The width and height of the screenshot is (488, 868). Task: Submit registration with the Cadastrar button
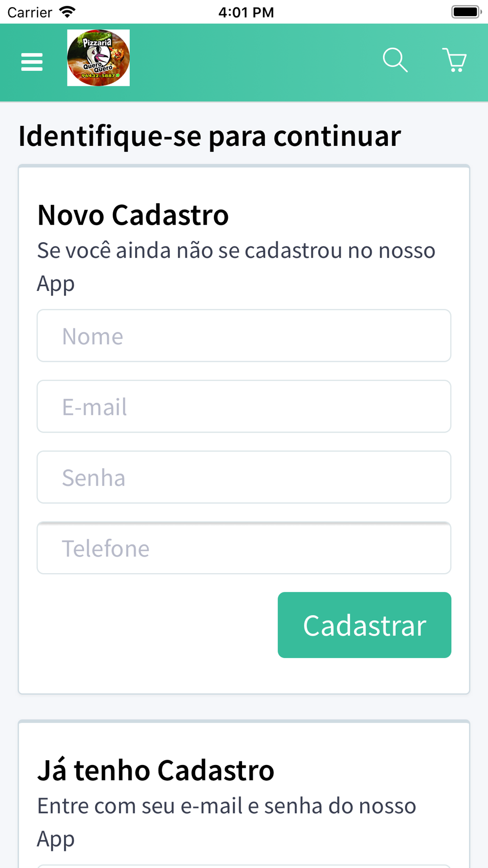coord(365,625)
